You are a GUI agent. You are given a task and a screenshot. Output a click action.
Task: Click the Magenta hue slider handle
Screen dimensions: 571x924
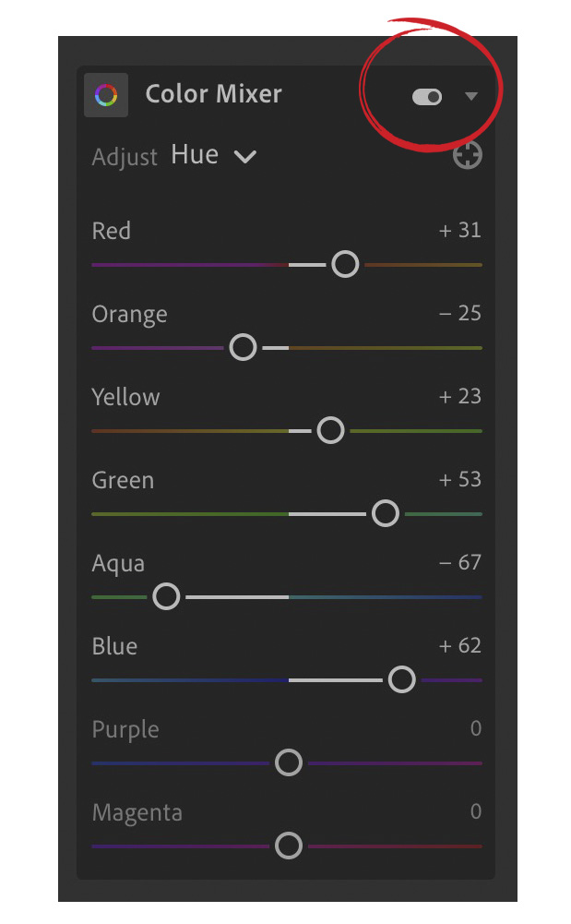click(289, 846)
